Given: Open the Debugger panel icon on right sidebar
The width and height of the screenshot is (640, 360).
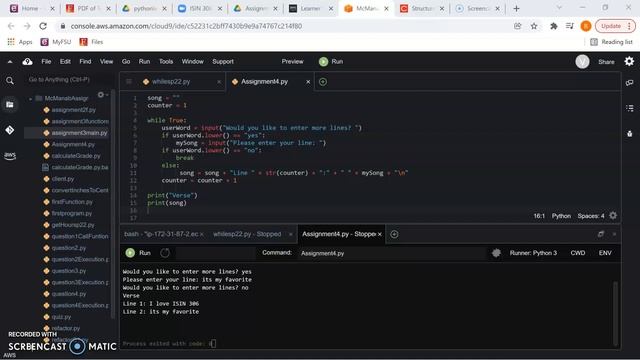Looking at the screenshot, I should pyautogui.click(x=629, y=133).
